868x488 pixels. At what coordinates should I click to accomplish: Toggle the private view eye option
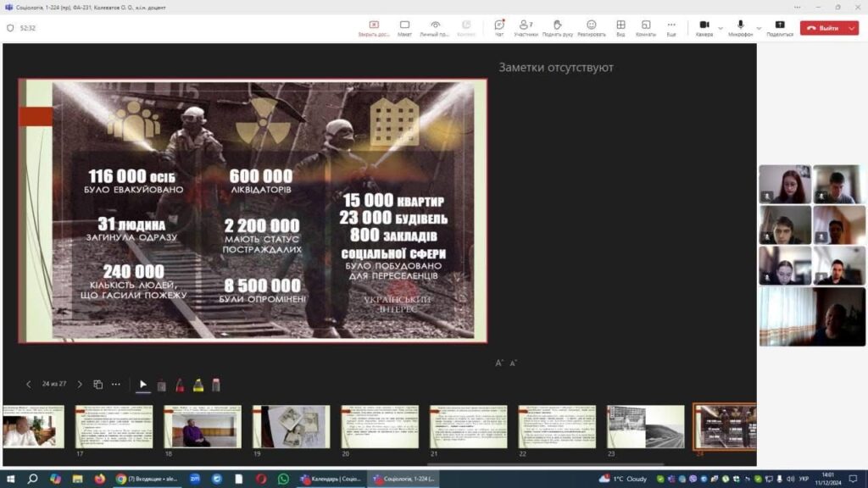(x=435, y=28)
